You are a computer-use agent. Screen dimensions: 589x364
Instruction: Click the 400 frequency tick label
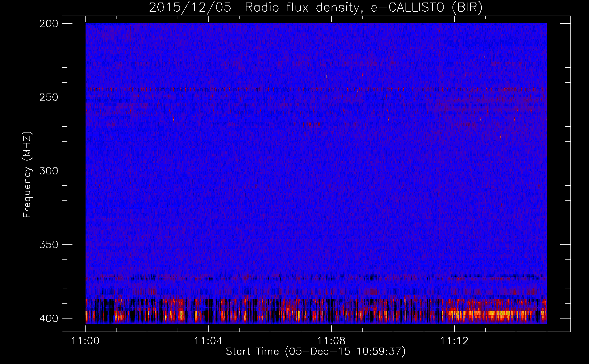48,318
